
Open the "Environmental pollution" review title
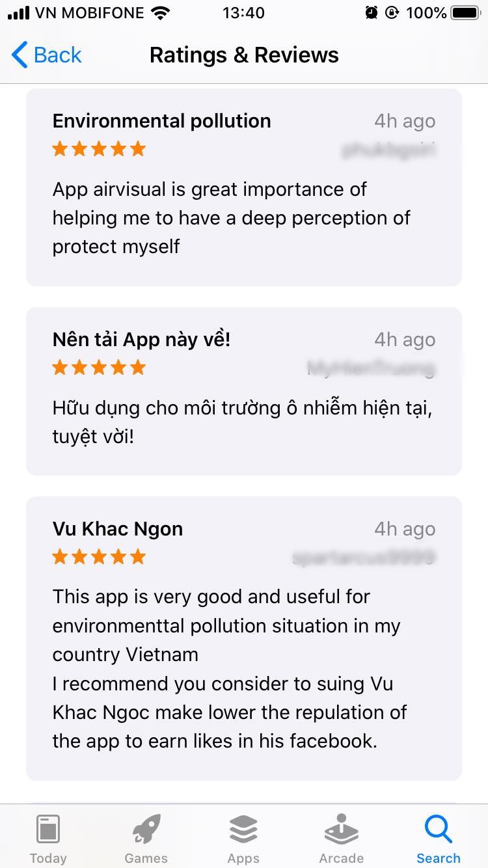pos(161,121)
